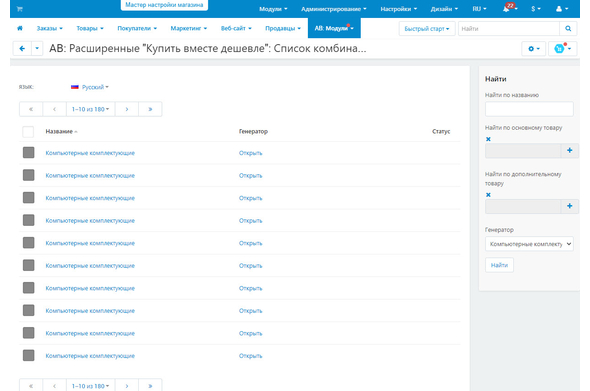Click the Генератор column header
The height and width of the screenshot is (391, 590).
[x=253, y=131]
